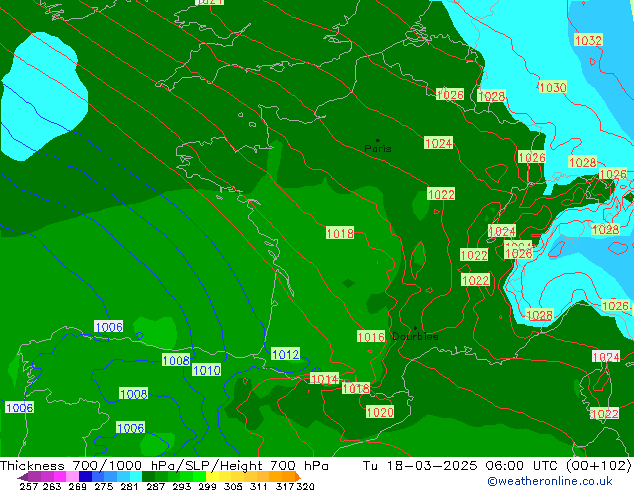Click the legend value 275
634x490 pixels.
(104, 486)
